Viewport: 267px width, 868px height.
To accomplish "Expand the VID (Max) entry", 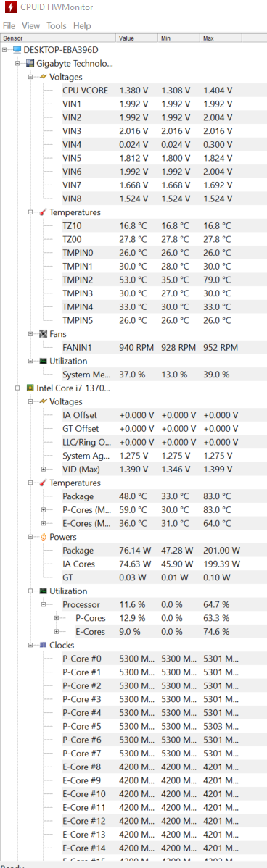I will [44, 470].
